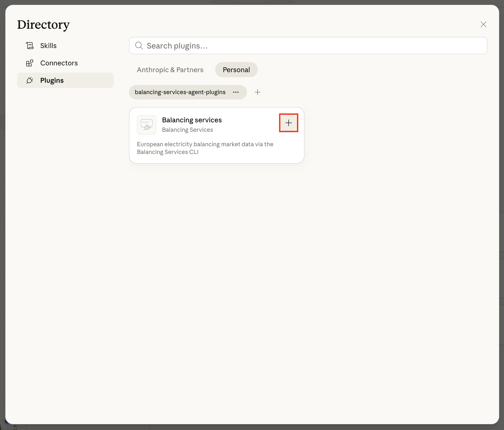Expand options for balancing-services-agent-plugins
Screen dimensions: 504x430
click(x=236, y=92)
